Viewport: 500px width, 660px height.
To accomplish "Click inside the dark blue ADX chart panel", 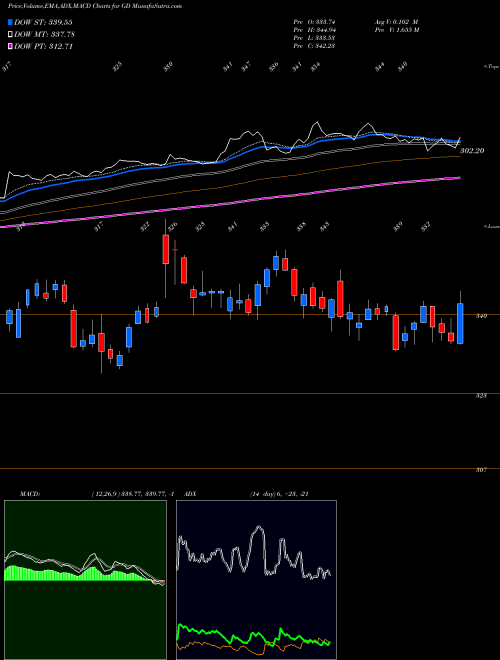I will (256, 580).
